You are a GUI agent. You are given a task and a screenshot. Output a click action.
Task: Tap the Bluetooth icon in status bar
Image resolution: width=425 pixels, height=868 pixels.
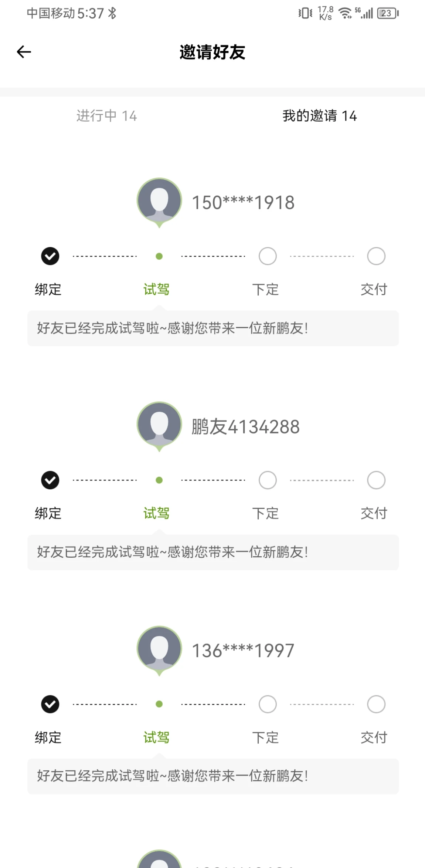(112, 13)
